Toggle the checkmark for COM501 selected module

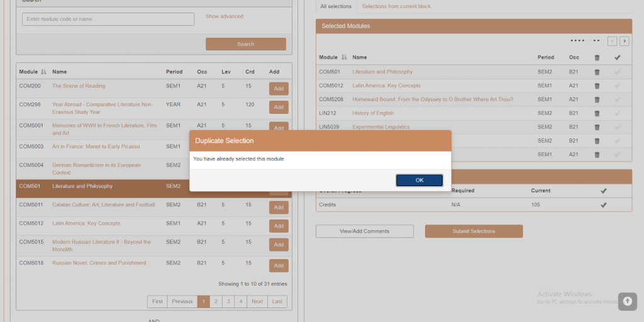[x=617, y=72]
